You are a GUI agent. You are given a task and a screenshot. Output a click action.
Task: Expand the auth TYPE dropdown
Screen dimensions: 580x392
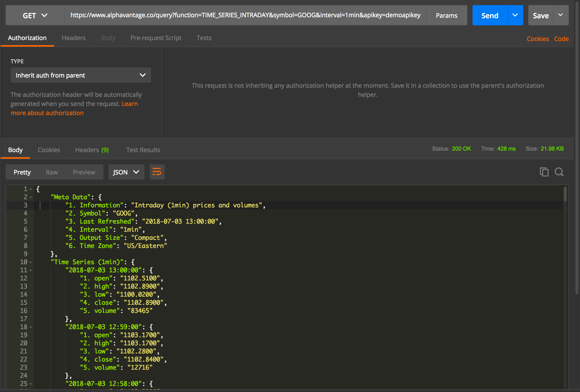pos(81,75)
